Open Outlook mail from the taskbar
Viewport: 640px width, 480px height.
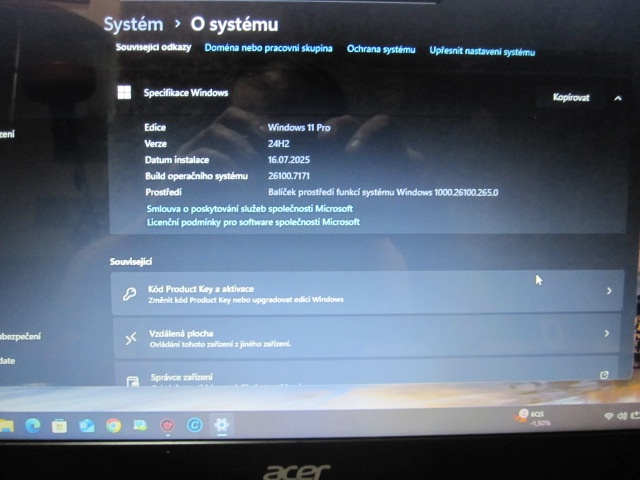tap(87, 426)
